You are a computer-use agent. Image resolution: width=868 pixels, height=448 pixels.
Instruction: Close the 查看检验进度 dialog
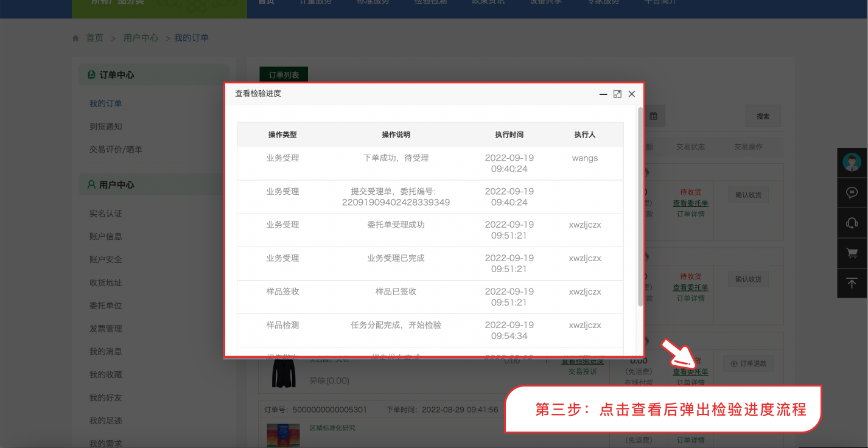click(x=631, y=94)
